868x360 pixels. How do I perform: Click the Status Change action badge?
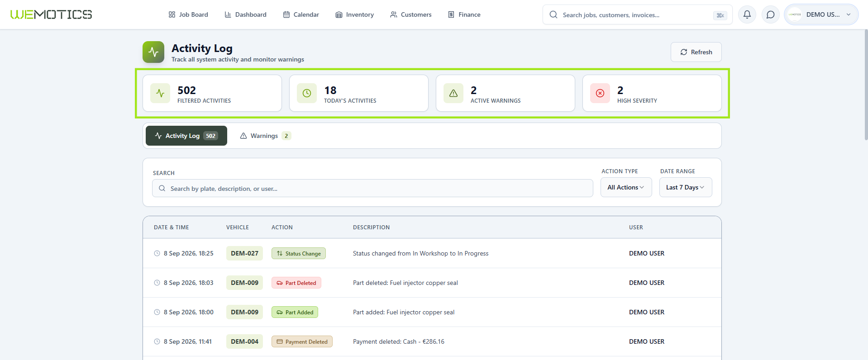[x=299, y=253]
